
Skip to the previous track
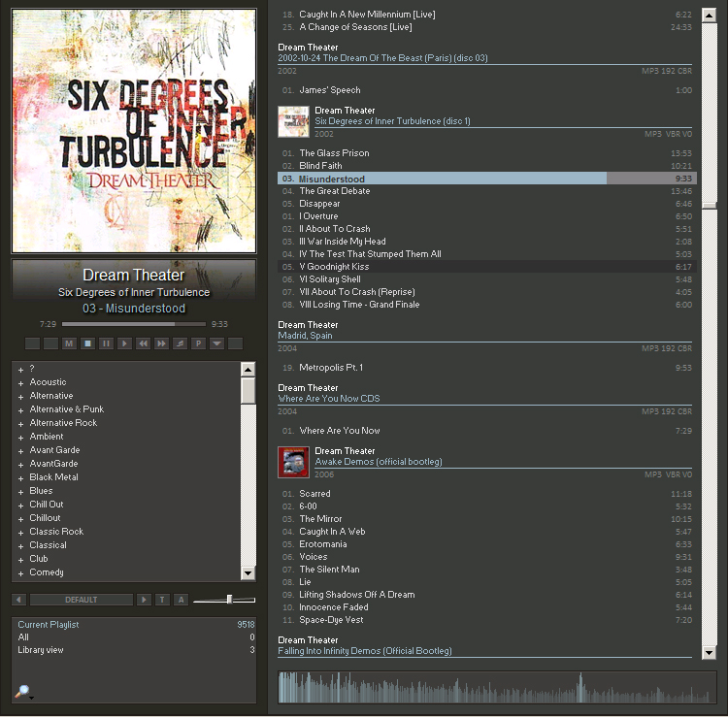coord(143,343)
